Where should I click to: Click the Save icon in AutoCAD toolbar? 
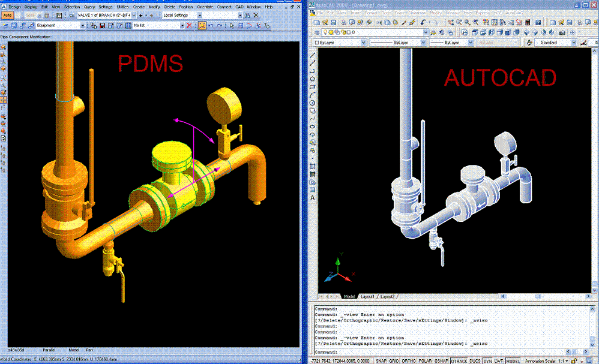pos(333,23)
